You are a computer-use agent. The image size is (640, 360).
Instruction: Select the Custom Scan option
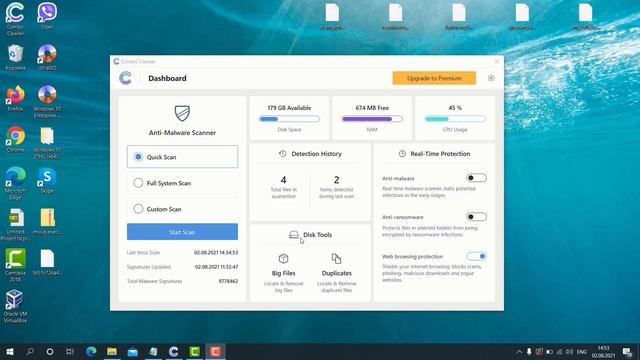(x=182, y=209)
